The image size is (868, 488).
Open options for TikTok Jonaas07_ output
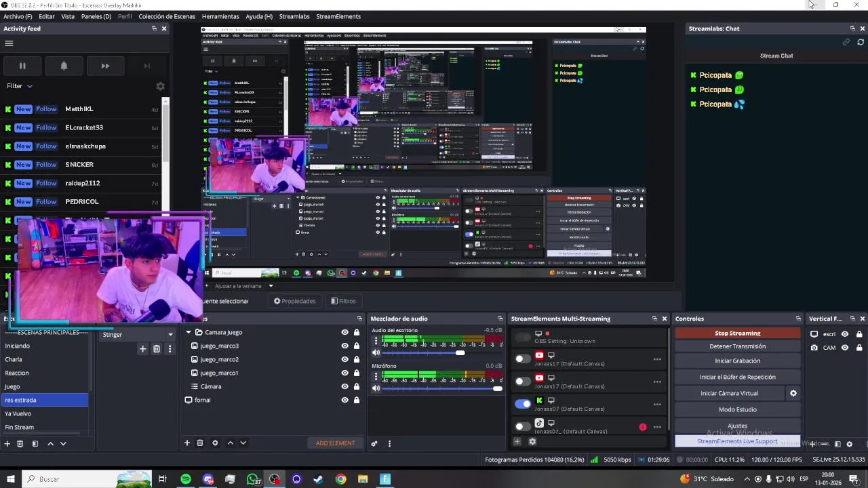point(657,427)
